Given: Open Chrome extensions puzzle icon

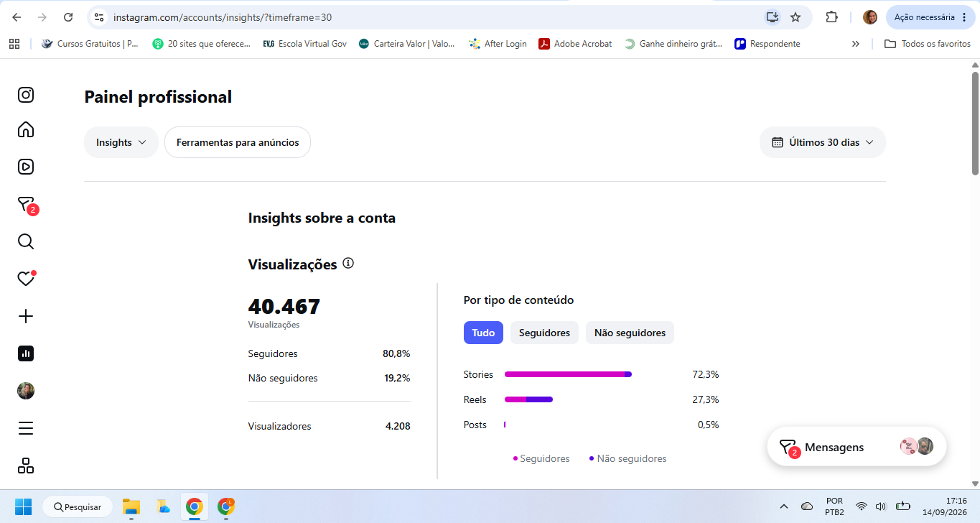Looking at the screenshot, I should click(832, 17).
